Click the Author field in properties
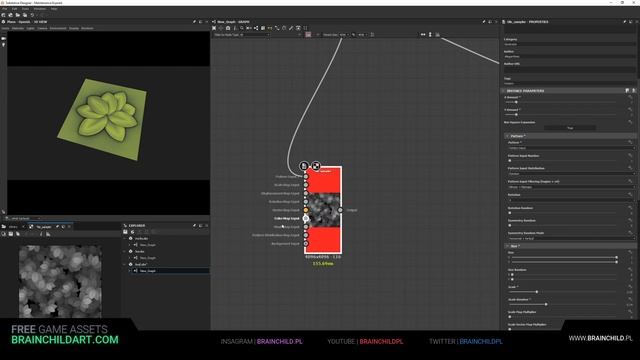 point(569,56)
